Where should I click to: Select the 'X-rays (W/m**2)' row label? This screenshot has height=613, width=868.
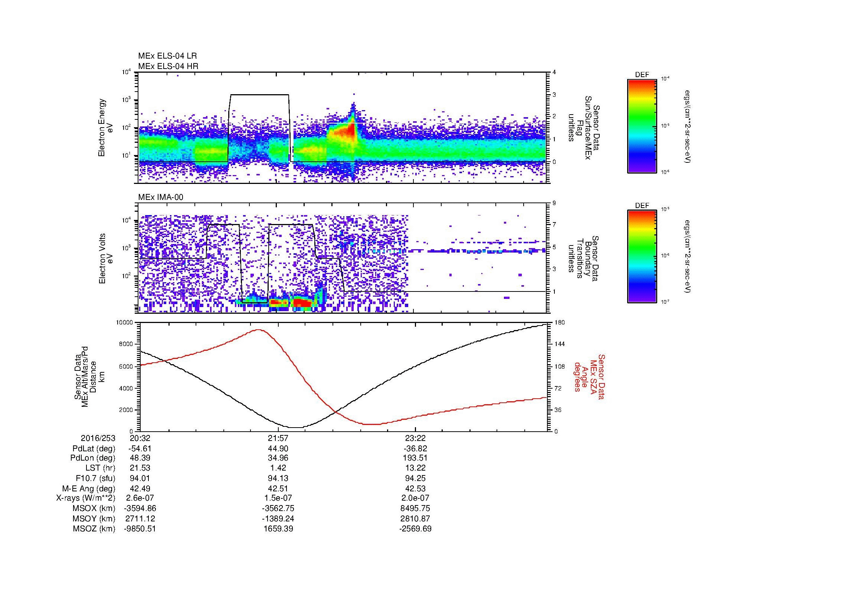86,498
